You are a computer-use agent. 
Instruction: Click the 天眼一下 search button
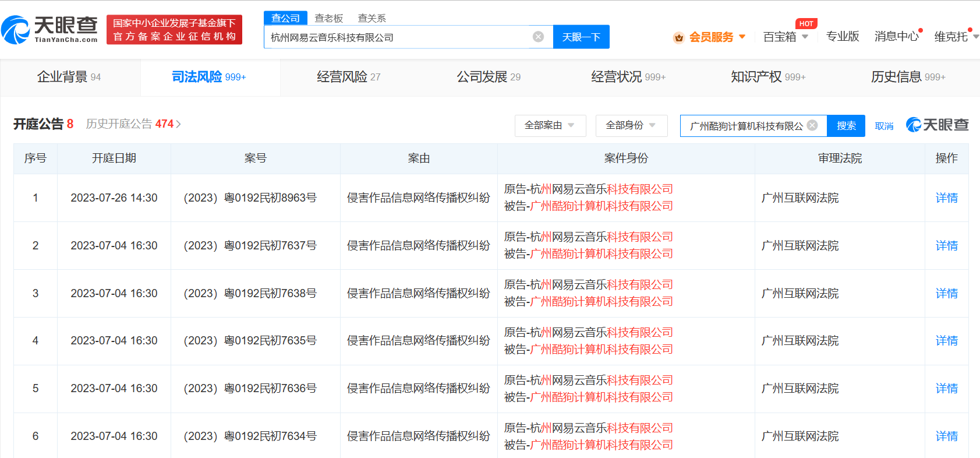coord(581,37)
